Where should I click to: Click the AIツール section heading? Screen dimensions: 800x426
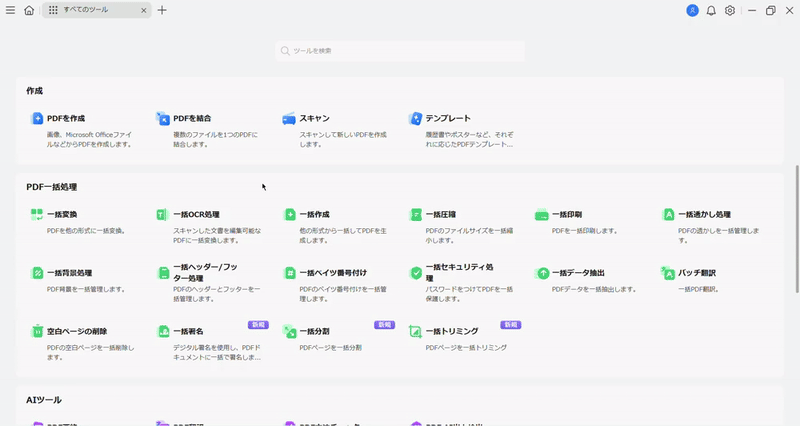[44, 400]
